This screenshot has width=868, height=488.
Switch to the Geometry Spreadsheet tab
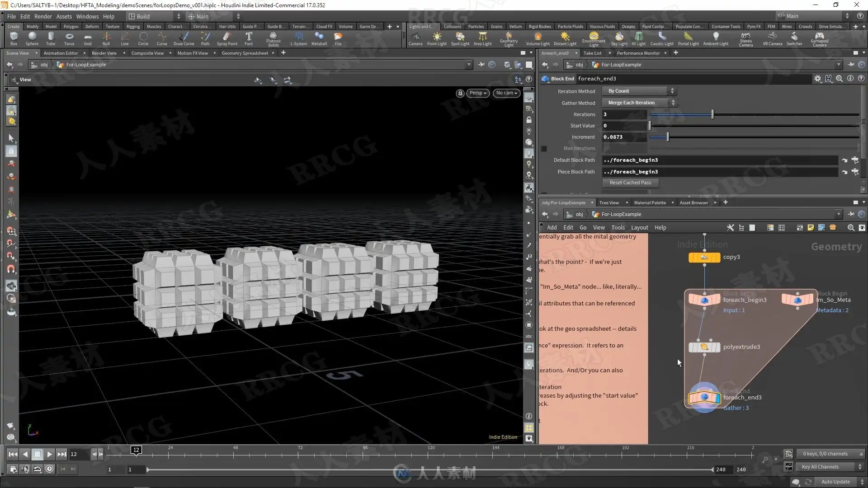245,53
